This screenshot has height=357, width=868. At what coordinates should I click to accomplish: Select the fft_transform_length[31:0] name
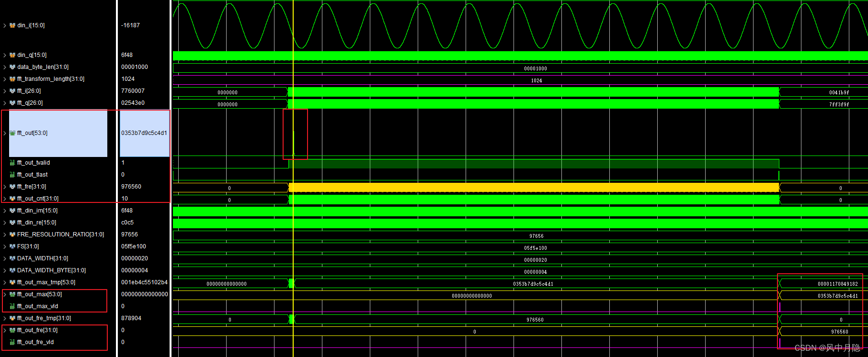[51, 79]
